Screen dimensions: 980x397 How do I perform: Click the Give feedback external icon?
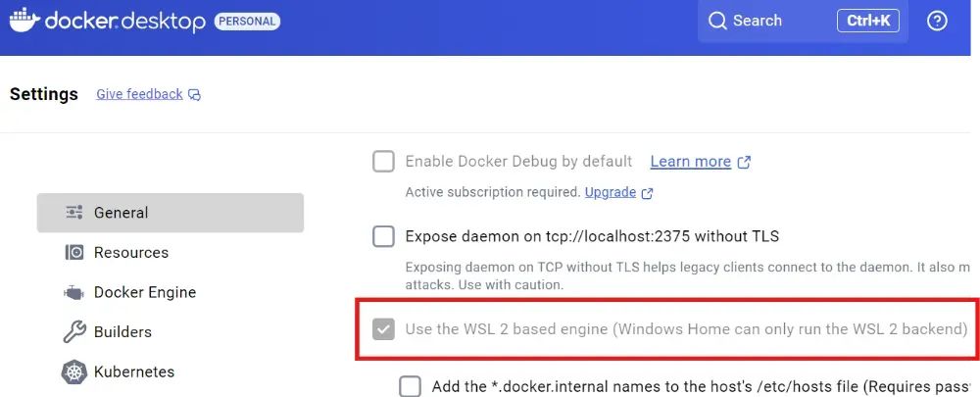[x=195, y=95]
